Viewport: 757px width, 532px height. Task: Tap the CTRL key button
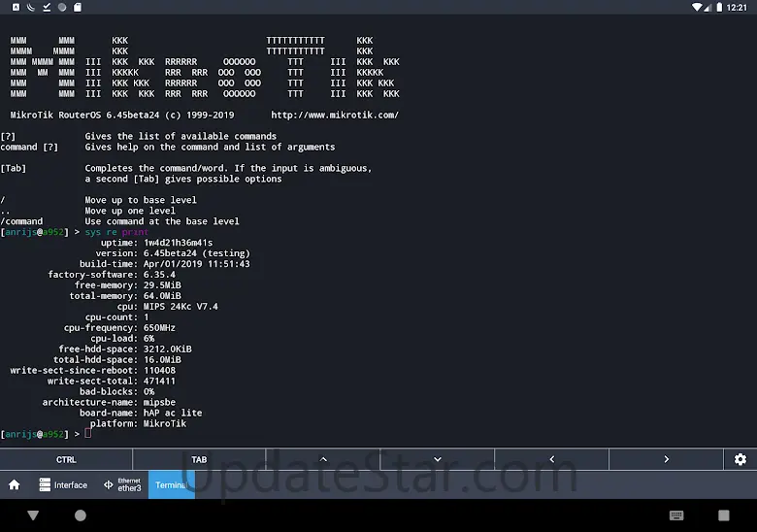(x=66, y=459)
